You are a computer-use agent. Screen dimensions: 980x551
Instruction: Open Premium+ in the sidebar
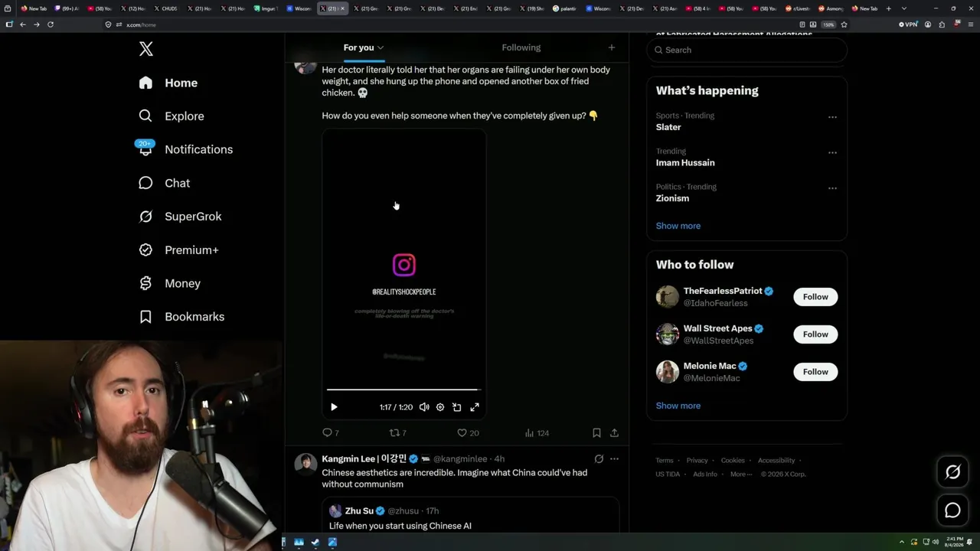pyautogui.click(x=178, y=249)
